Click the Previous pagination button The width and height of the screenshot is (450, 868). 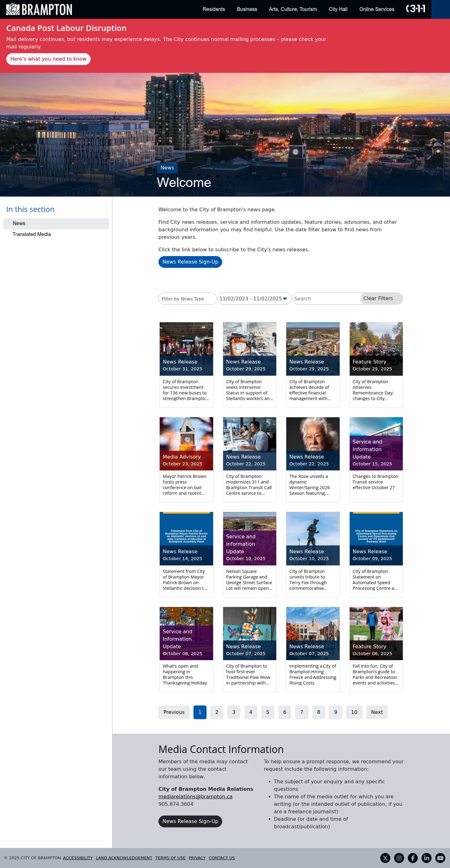tap(174, 712)
